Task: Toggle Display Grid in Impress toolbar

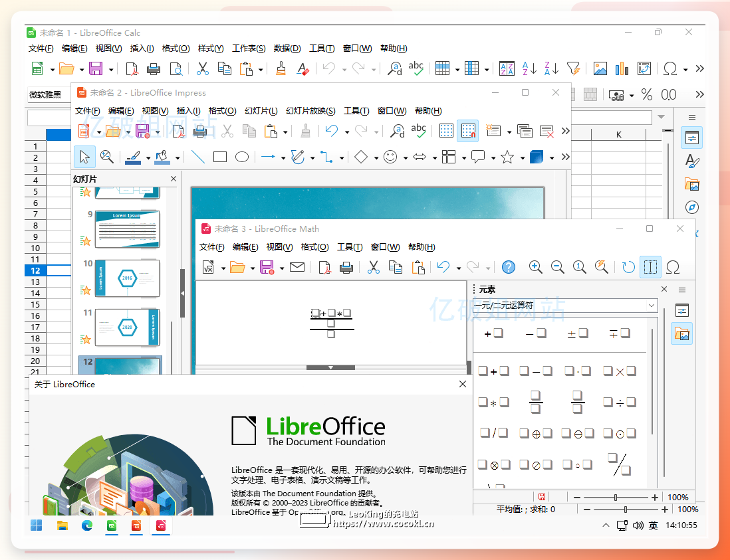Action: coord(446,131)
